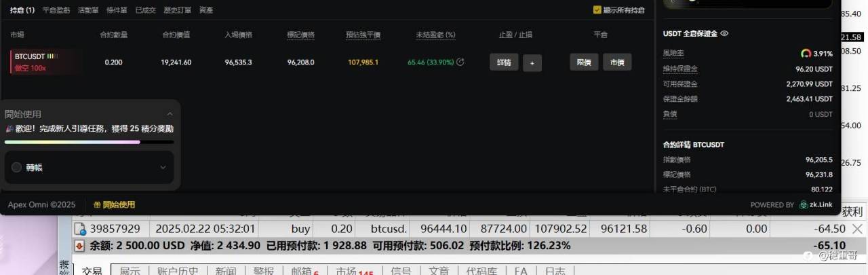Click the onboarding rainbow progress bar

click(89, 142)
